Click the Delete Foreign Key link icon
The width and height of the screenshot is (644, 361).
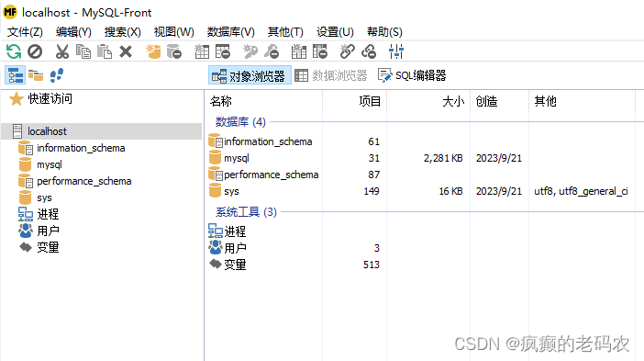click(x=369, y=51)
